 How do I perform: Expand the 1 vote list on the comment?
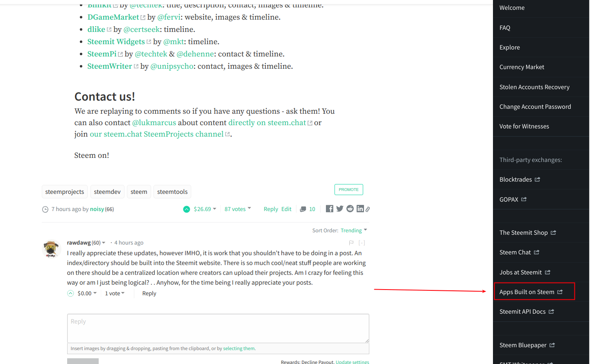point(115,293)
